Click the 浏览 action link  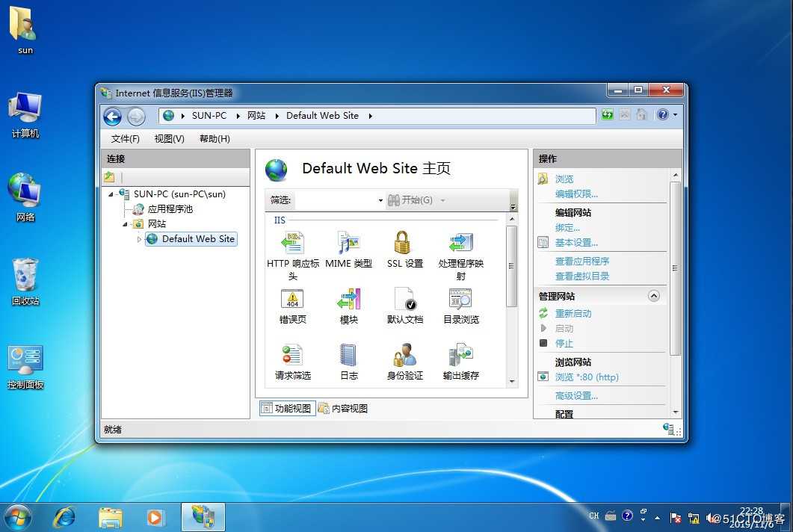click(564, 179)
